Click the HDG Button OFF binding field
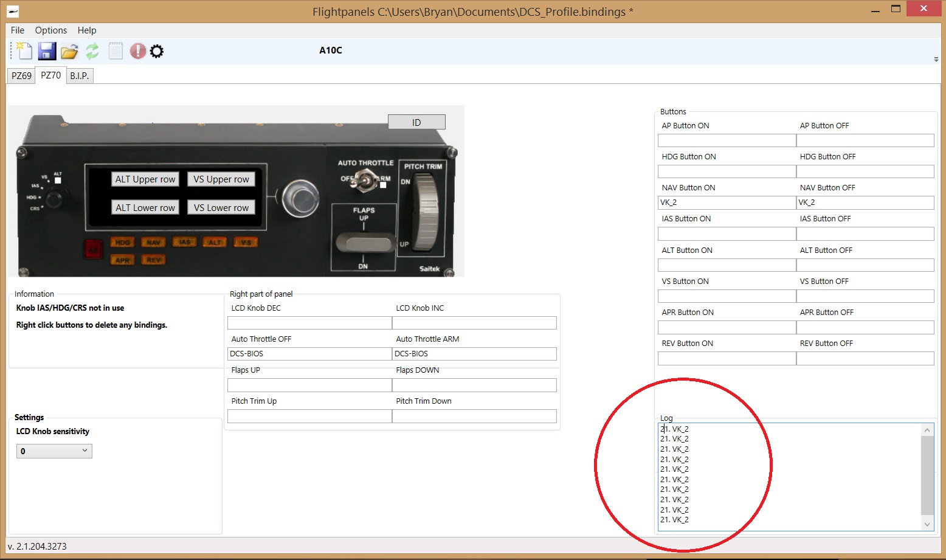946x560 pixels. 865,171
